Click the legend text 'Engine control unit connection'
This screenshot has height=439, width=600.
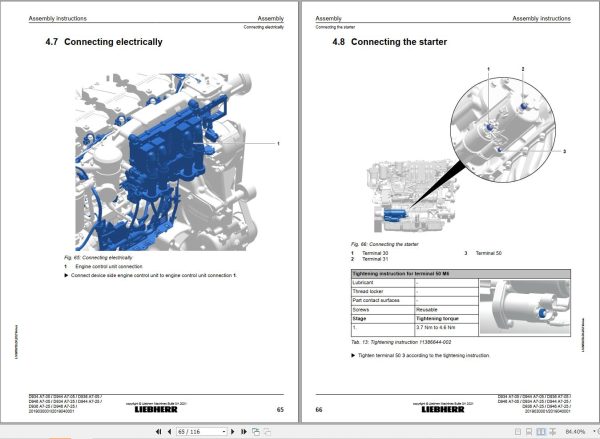tap(109, 266)
